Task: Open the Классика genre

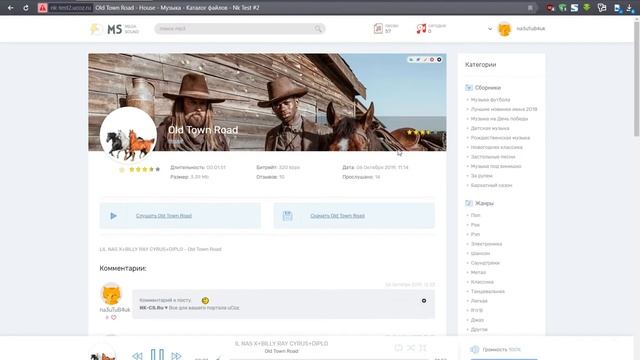Action: [482, 282]
